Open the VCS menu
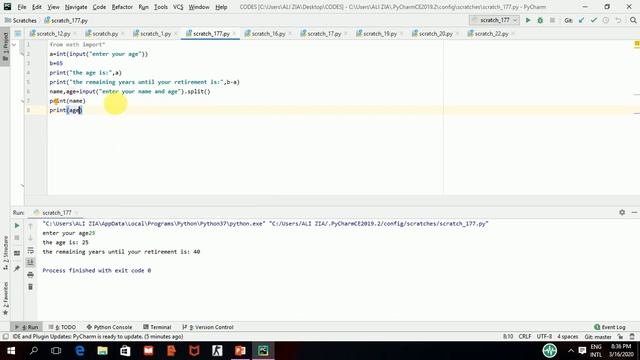This screenshot has width=640, height=360. click(x=178, y=7)
